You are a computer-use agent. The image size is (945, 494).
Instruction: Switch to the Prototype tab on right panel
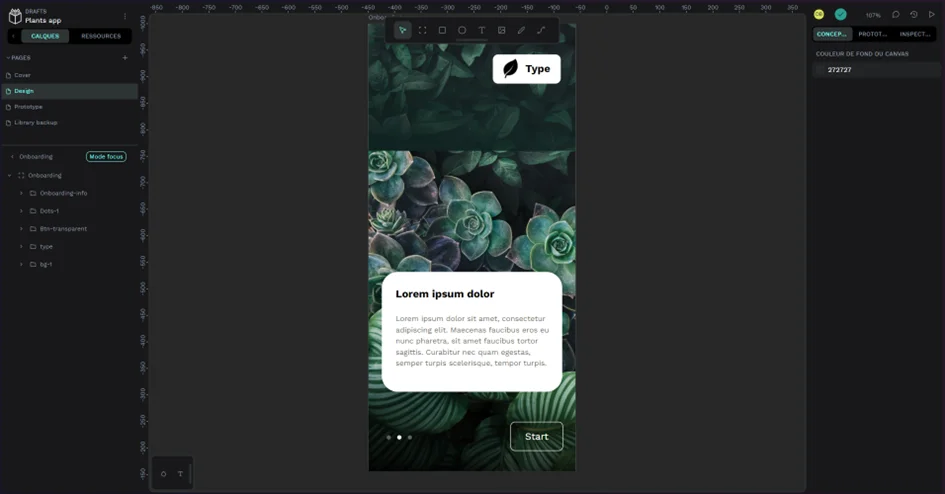point(872,34)
